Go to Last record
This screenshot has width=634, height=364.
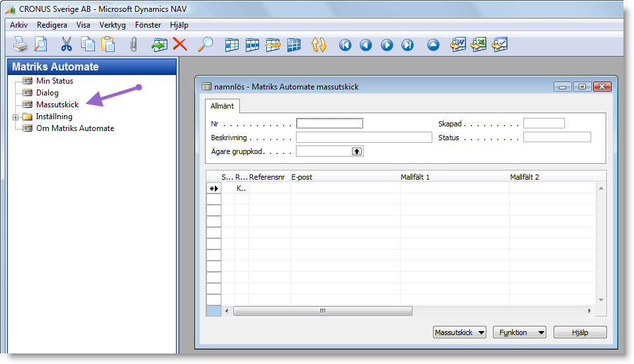pos(407,45)
